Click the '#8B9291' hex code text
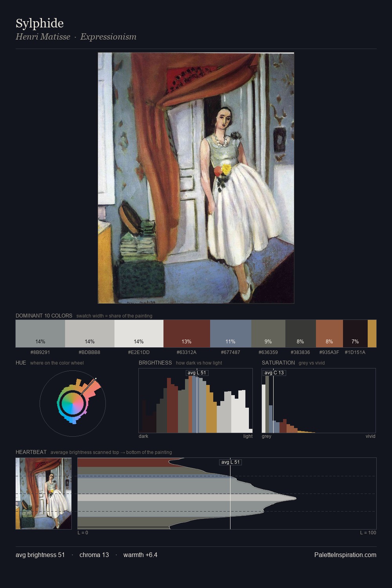The image size is (392, 588). click(40, 352)
